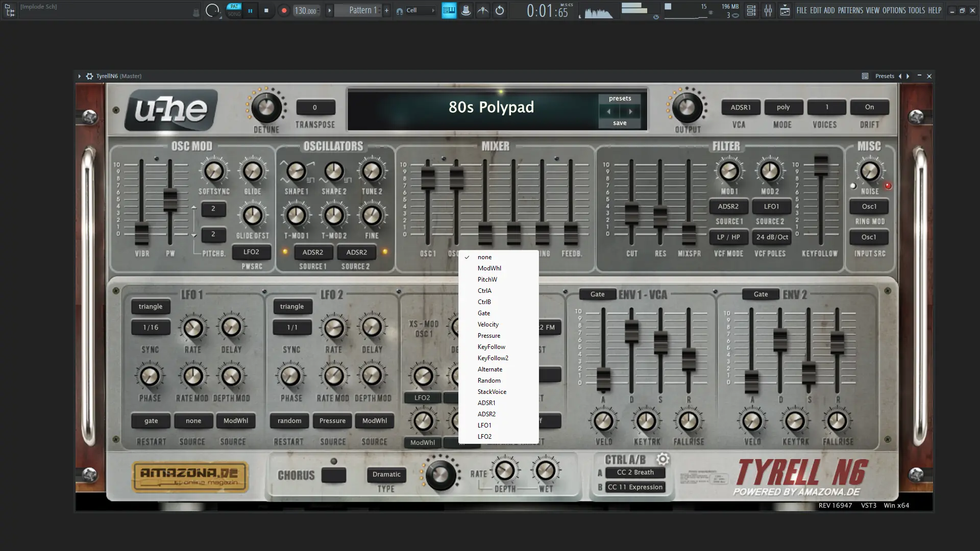This screenshot has height=551, width=980.
Task: Toggle the Drift On button
Action: pos(869,107)
